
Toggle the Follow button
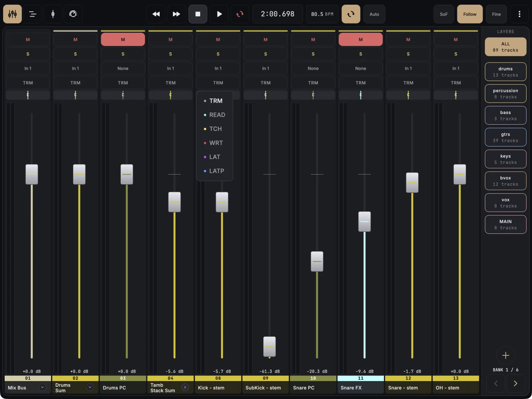[470, 14]
